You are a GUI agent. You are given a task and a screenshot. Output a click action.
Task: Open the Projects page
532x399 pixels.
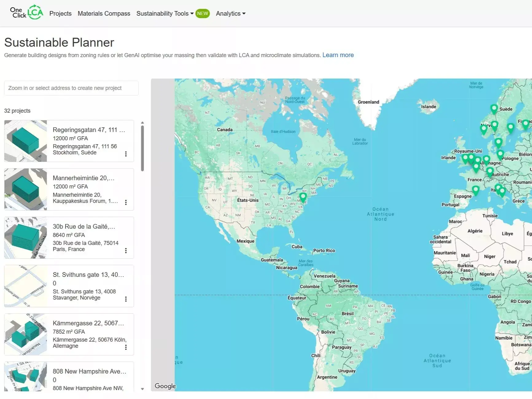[x=60, y=14]
